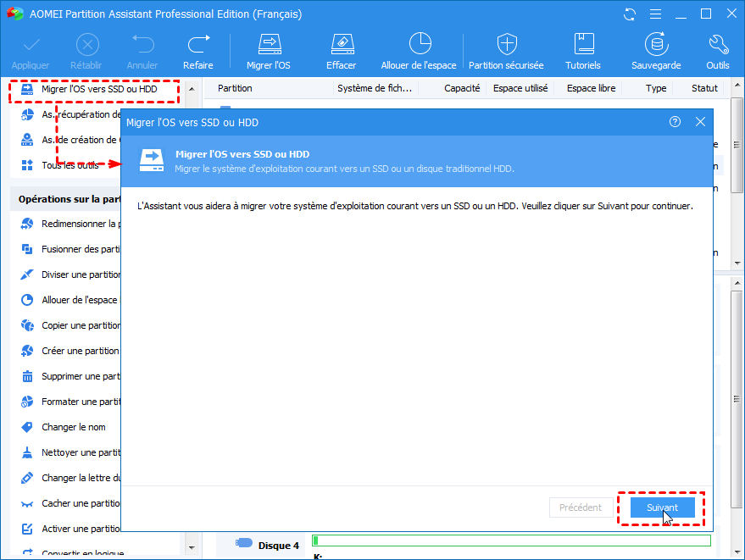The width and height of the screenshot is (745, 560).
Task: Click the Opérations sur la partition header
Action: click(x=65, y=199)
